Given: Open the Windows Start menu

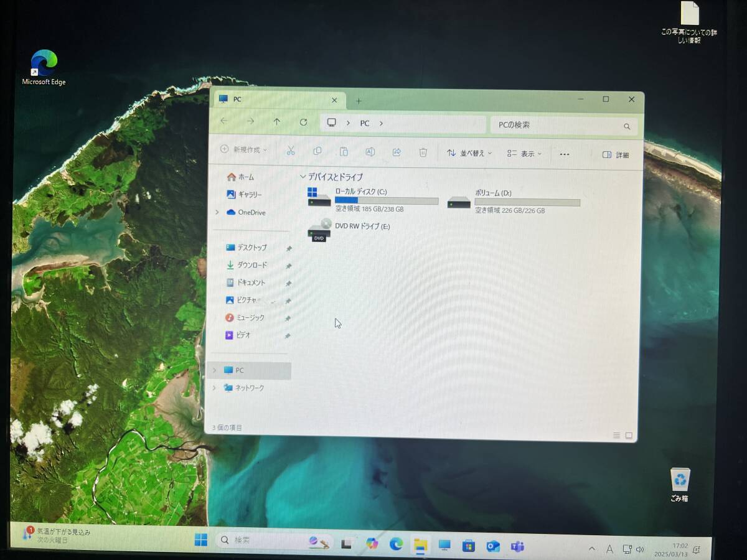Looking at the screenshot, I should pyautogui.click(x=201, y=541).
